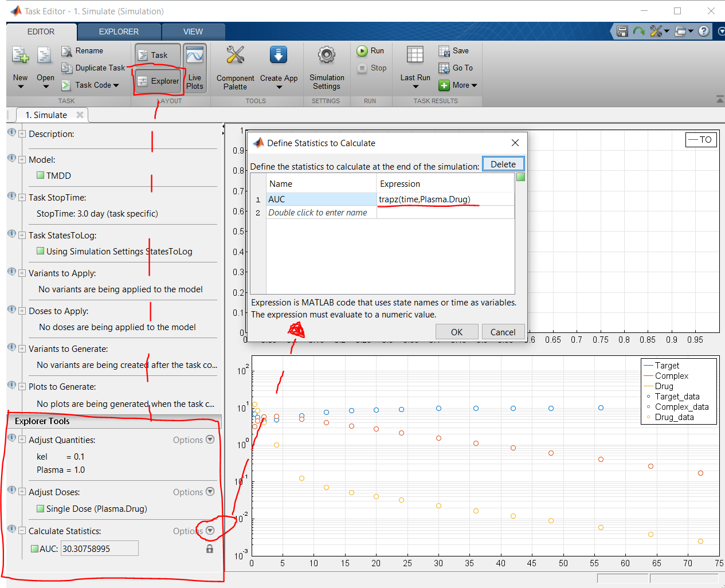
Task: Click the Duplicate Task icon
Action: (x=66, y=68)
